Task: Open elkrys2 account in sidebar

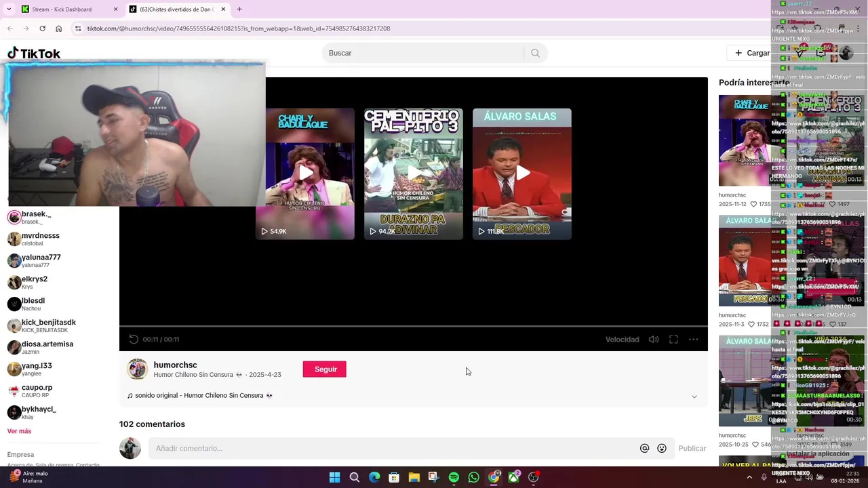Action: [x=54, y=282]
